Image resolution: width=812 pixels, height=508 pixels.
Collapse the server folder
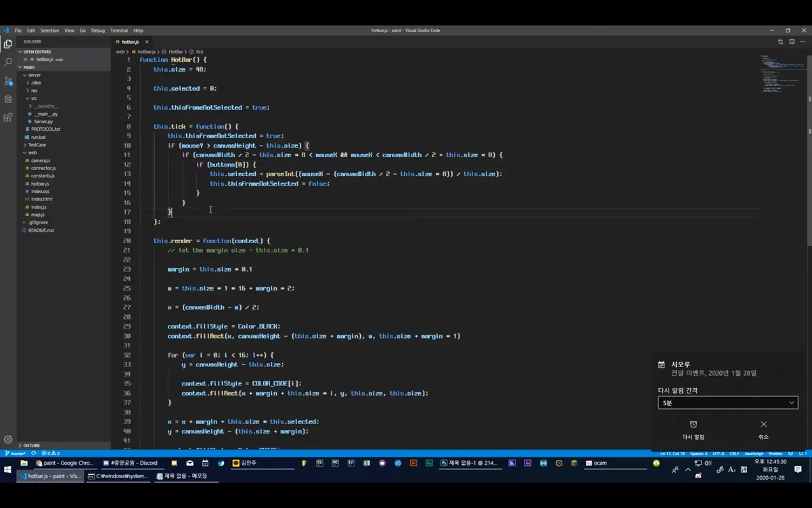point(34,75)
